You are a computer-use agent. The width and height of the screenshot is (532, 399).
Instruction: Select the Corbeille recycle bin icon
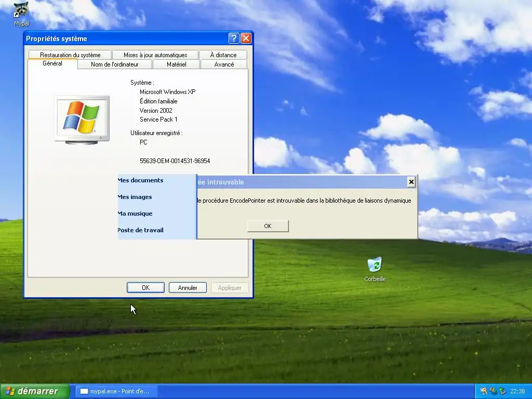click(375, 270)
